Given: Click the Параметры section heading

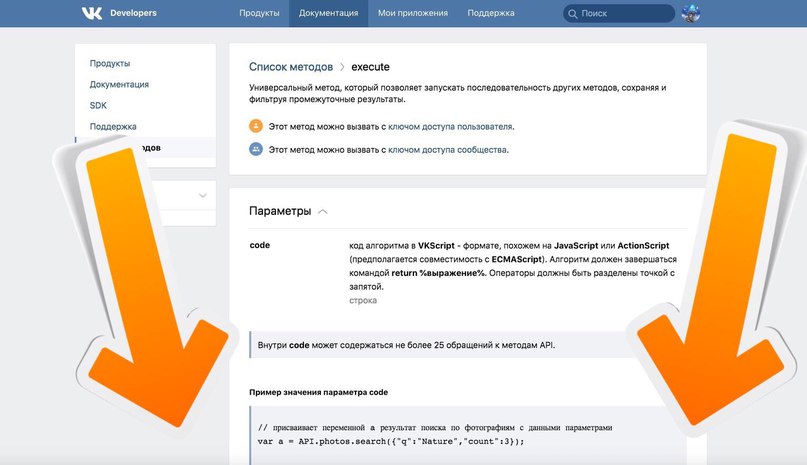Looking at the screenshot, I should [280, 211].
